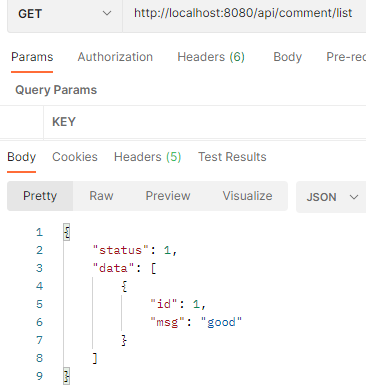Collapse the root object at line 1
This screenshot has width=366, height=386.
click(x=67, y=232)
